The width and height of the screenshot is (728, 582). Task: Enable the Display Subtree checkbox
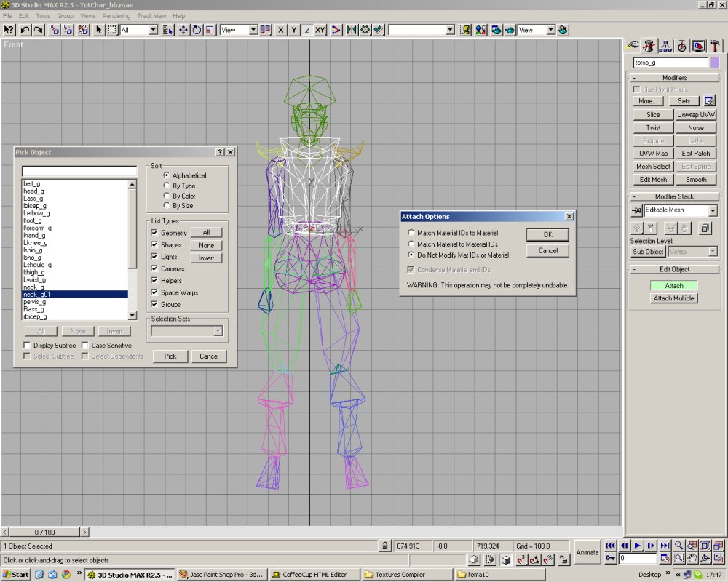point(27,346)
